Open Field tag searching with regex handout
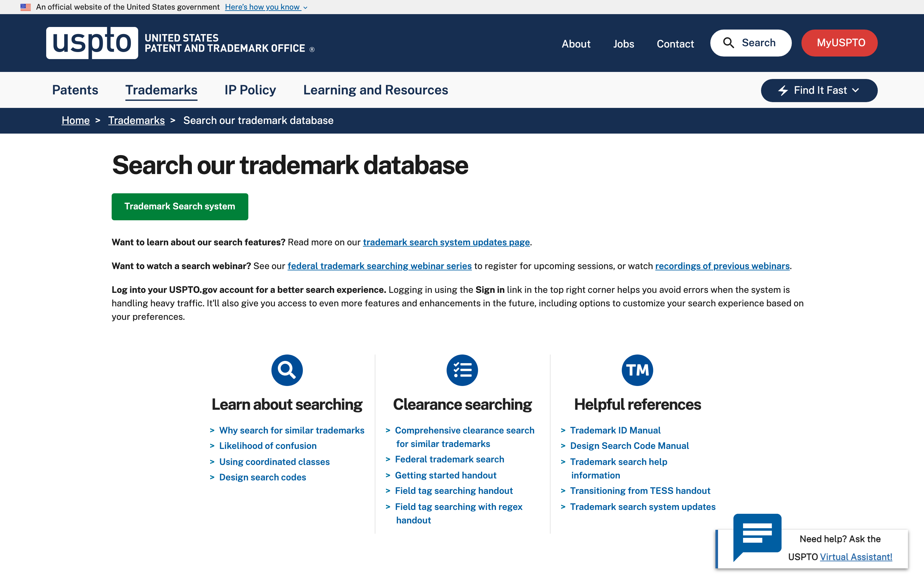 tap(458, 513)
